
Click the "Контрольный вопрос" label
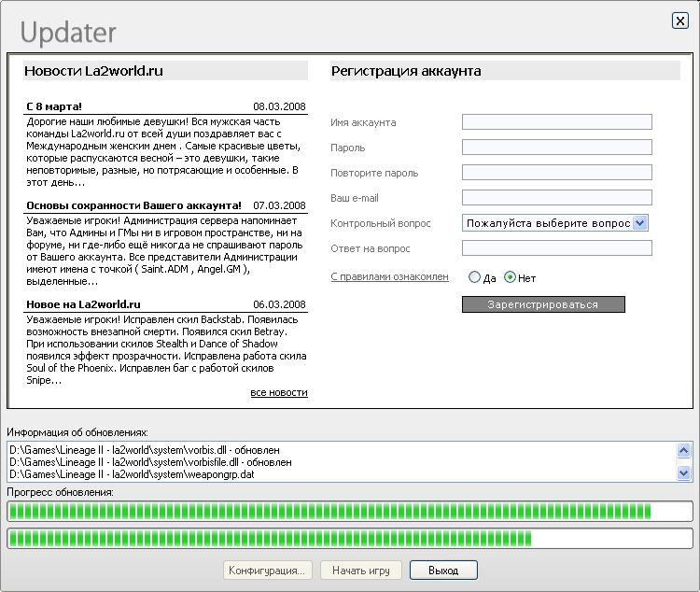(x=381, y=223)
